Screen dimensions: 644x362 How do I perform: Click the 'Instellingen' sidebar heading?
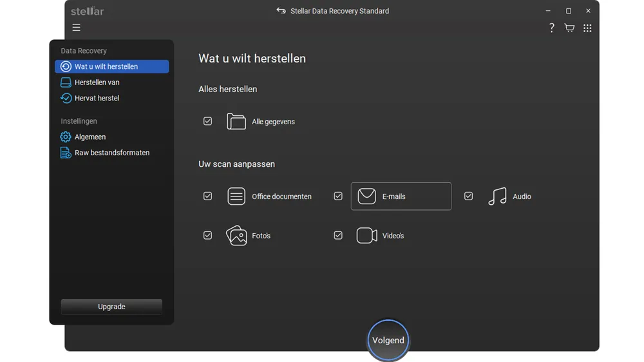79,121
